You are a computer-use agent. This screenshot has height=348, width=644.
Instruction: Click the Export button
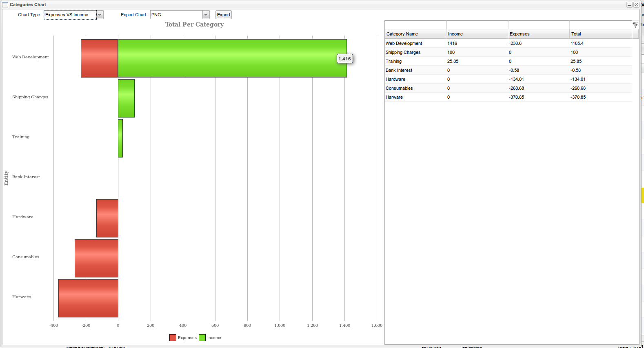224,15
